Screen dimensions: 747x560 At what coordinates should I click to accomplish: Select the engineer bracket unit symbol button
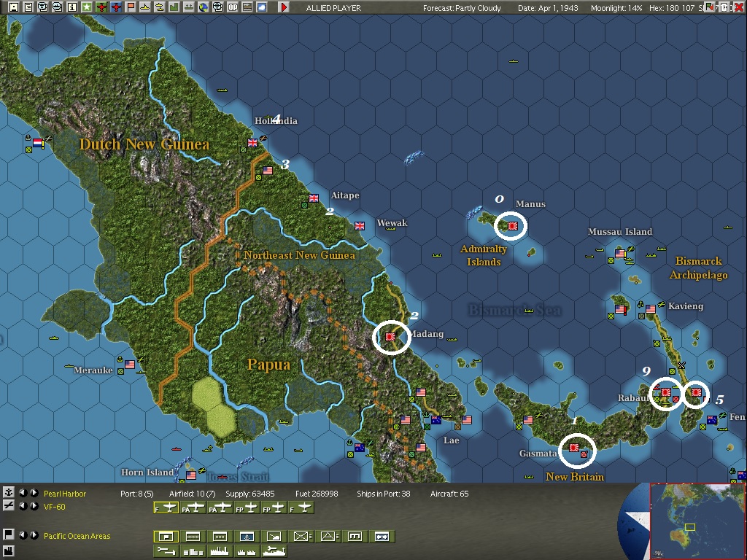355,537
